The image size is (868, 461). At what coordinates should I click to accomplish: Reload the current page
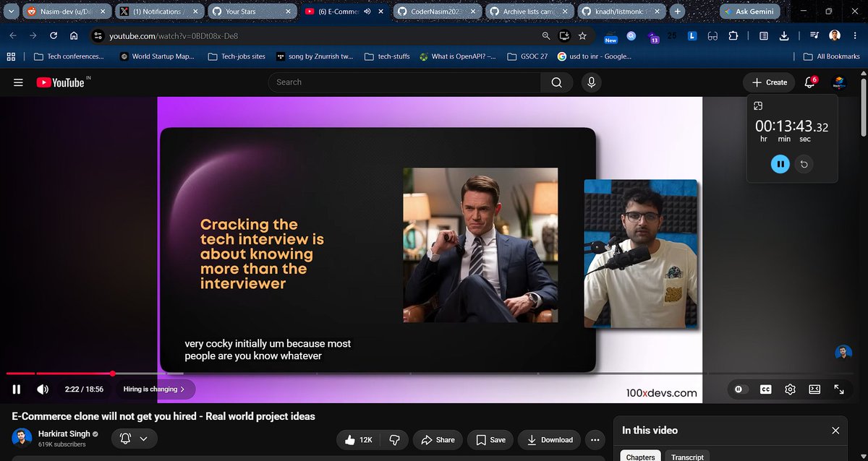click(54, 35)
